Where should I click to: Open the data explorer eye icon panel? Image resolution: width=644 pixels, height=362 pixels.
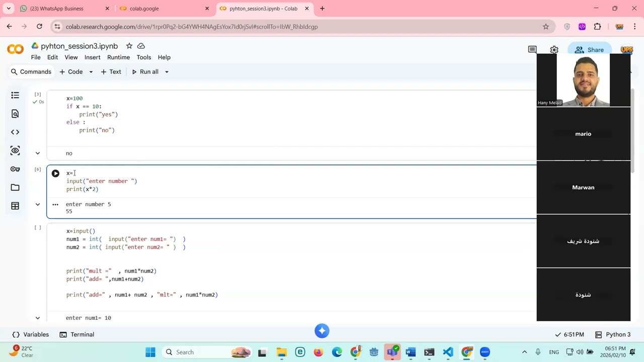pos(15,150)
